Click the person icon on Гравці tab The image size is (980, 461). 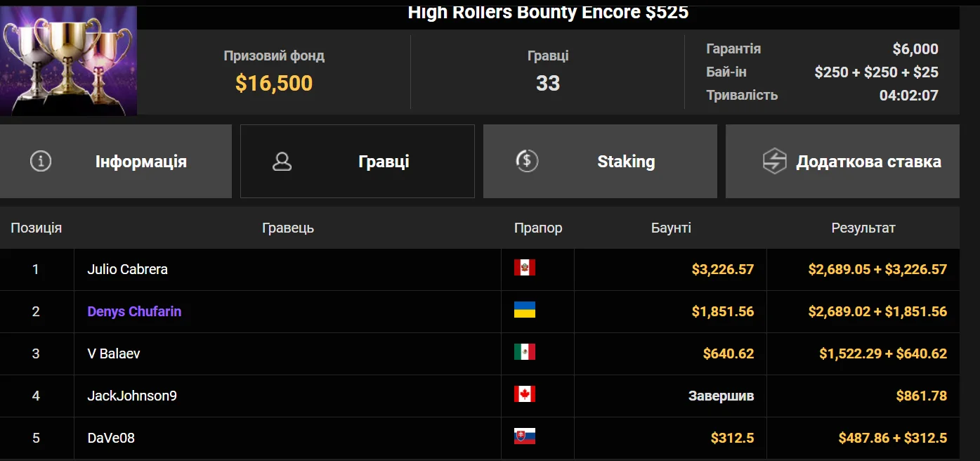(x=282, y=162)
